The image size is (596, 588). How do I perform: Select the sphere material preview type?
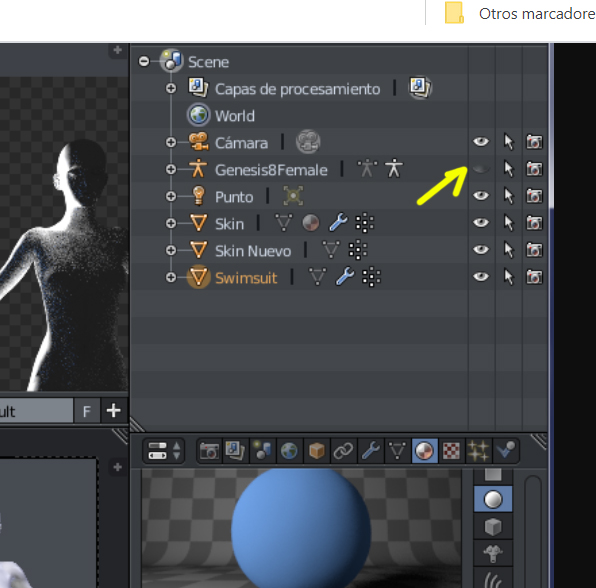(493, 499)
